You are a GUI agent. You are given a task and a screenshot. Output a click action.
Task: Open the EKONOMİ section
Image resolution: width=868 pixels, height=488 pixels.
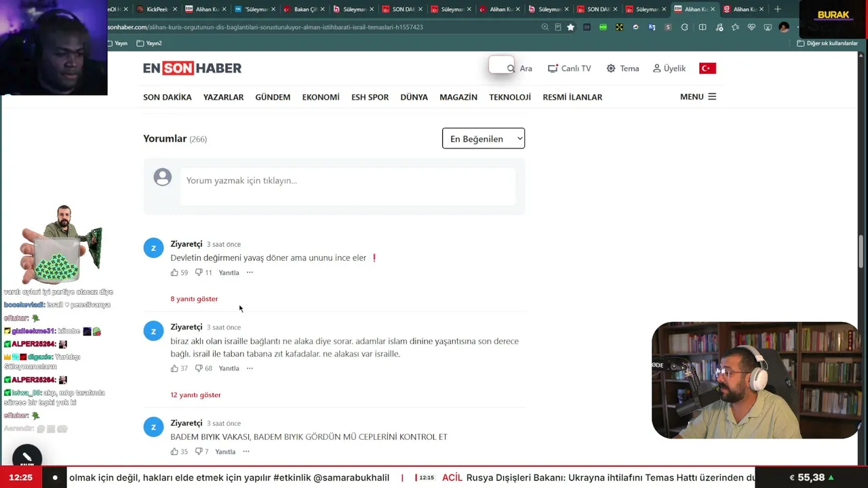click(321, 97)
